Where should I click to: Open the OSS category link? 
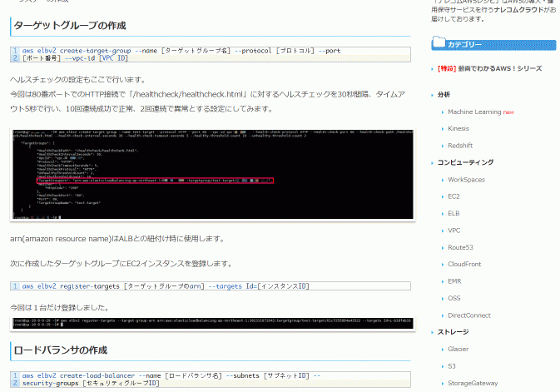(454, 298)
